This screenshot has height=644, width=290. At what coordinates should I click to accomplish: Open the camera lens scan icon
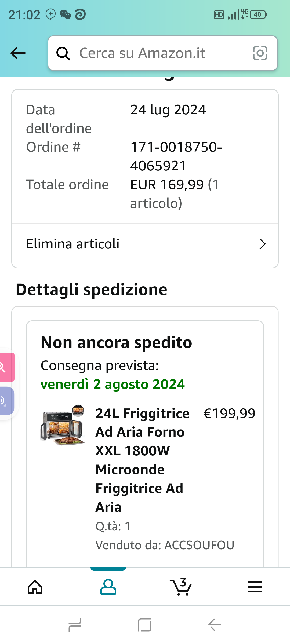[x=260, y=53]
